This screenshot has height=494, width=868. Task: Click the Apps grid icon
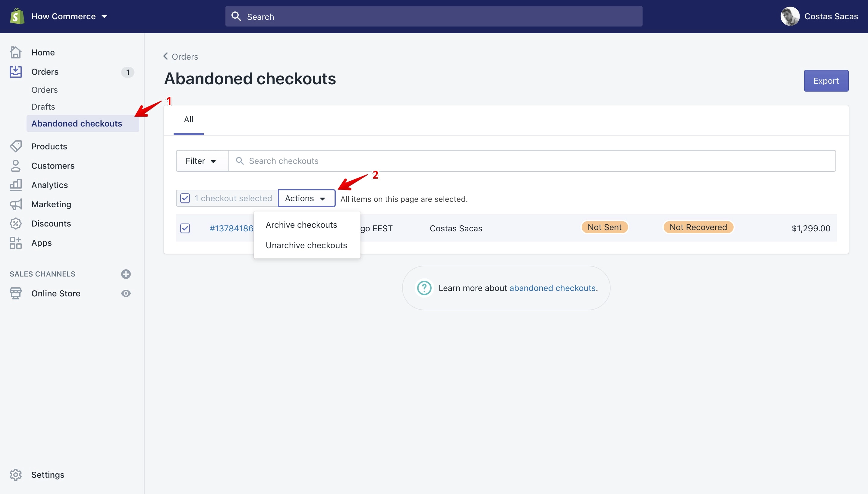click(x=16, y=243)
